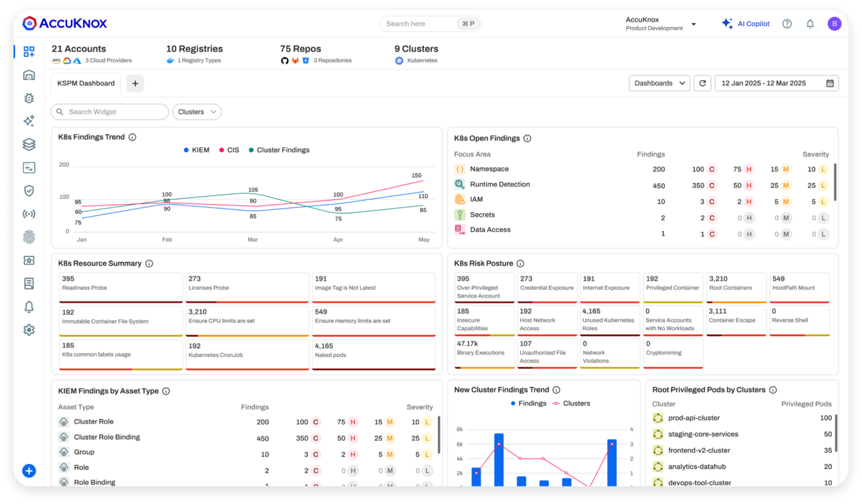Toggle the CIS series in the trend legend
The height and width of the screenshot is (504, 862).
(230, 149)
